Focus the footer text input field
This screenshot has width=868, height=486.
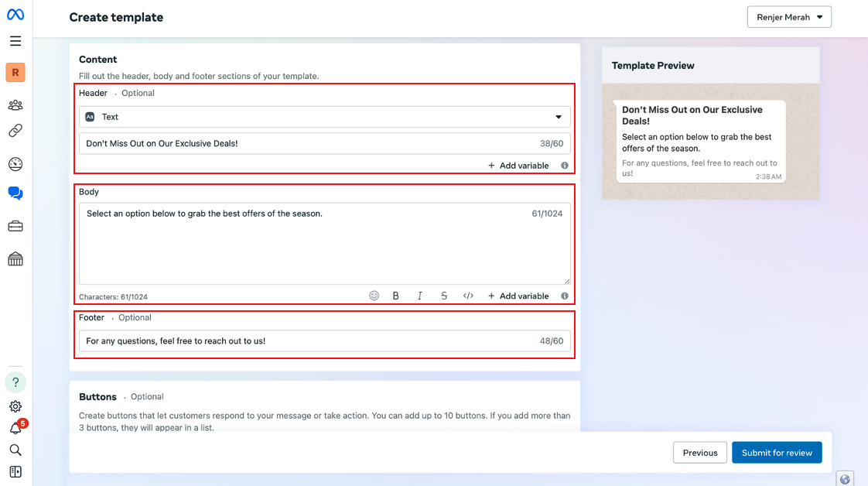324,341
